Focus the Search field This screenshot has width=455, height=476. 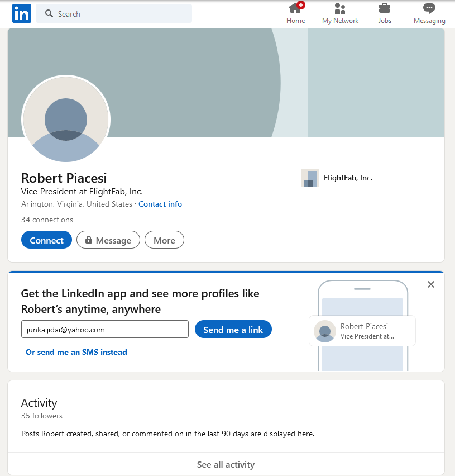[x=114, y=13]
